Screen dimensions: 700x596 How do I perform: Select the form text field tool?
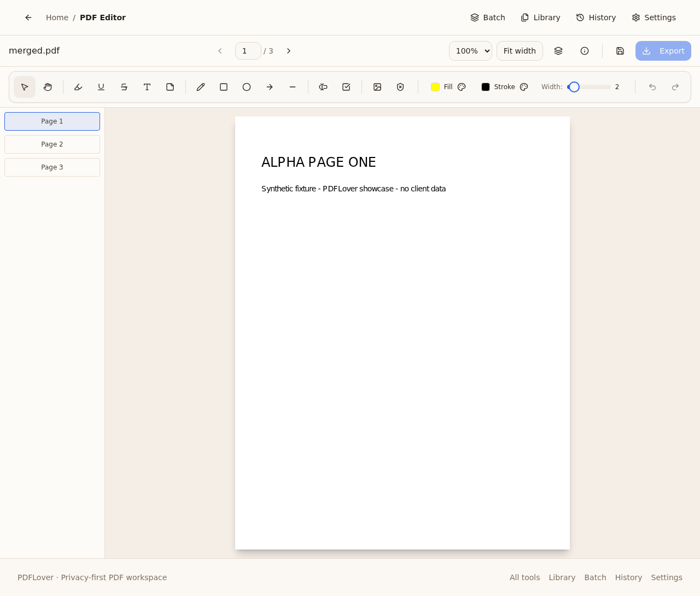(323, 87)
